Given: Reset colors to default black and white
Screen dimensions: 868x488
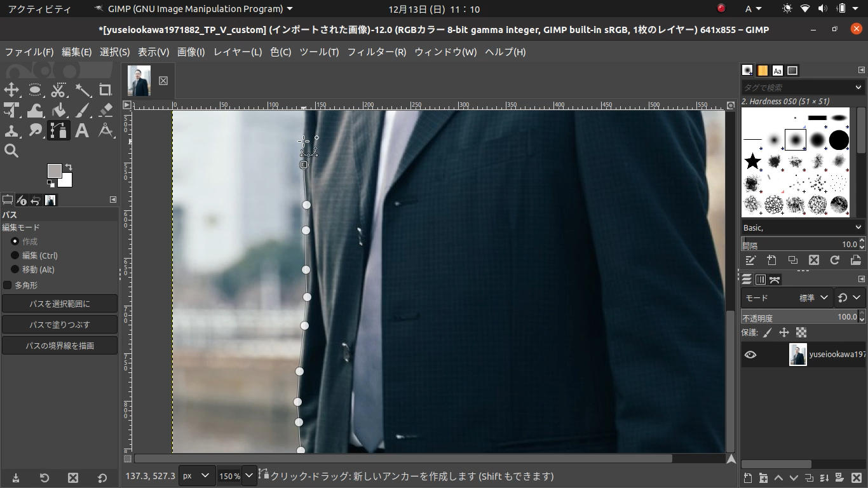Looking at the screenshot, I should [x=51, y=184].
